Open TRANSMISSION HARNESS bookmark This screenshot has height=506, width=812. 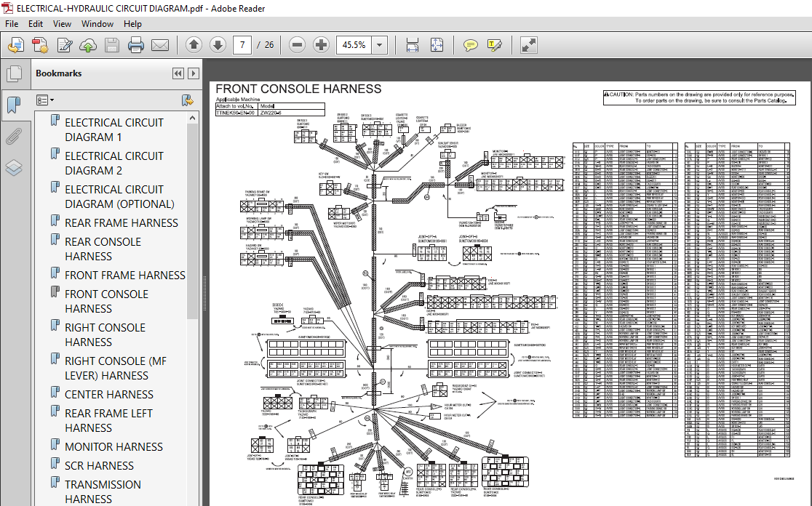pos(103,491)
